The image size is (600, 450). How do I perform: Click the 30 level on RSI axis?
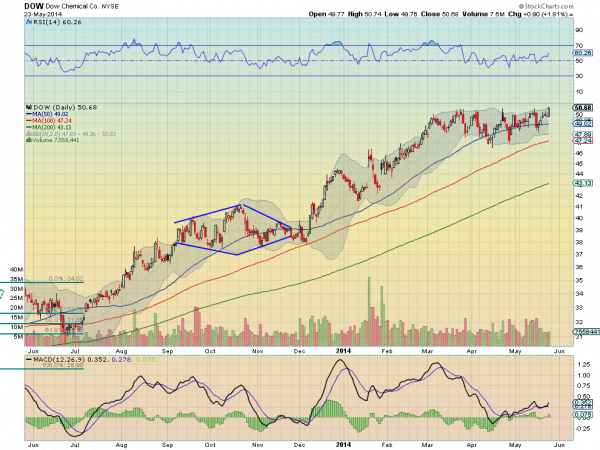[x=579, y=76]
